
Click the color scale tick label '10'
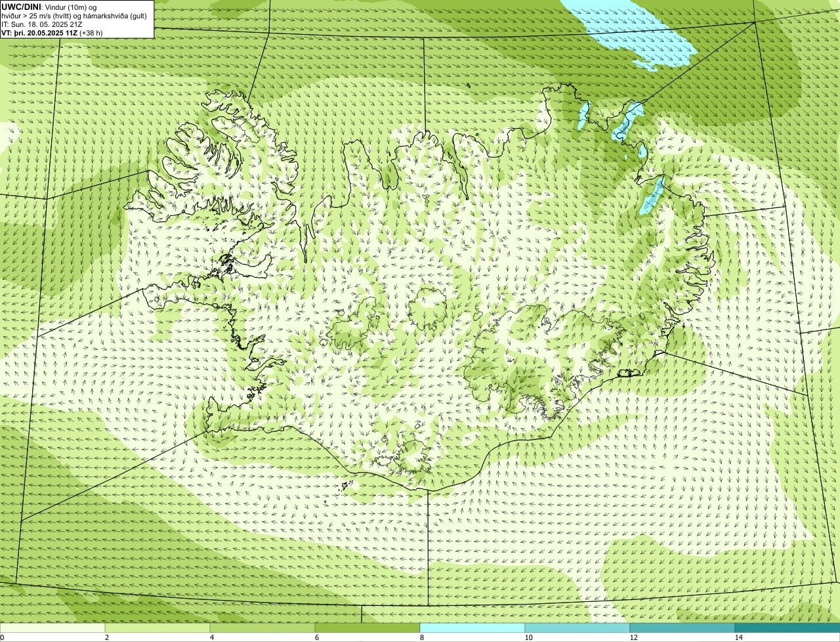(x=528, y=637)
